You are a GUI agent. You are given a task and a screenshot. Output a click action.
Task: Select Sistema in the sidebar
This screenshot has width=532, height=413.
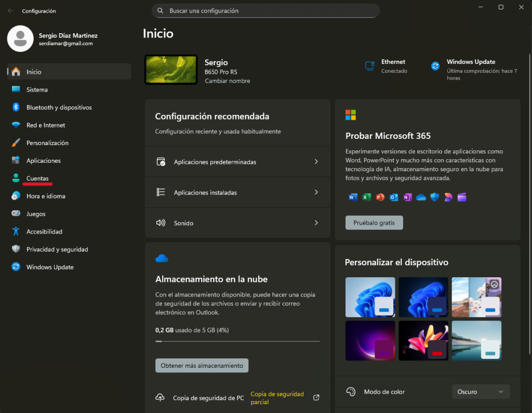tap(37, 89)
